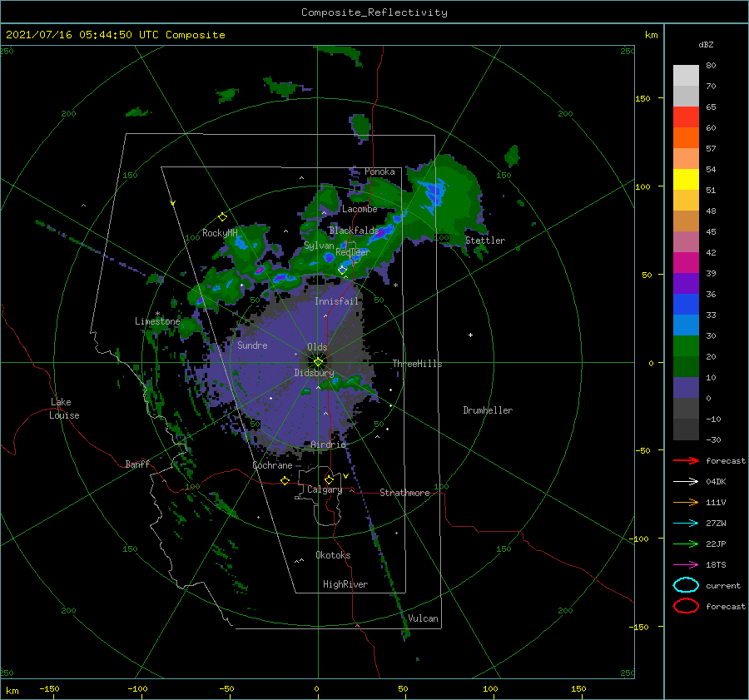Select the white 04DK arrow icon

click(686, 481)
